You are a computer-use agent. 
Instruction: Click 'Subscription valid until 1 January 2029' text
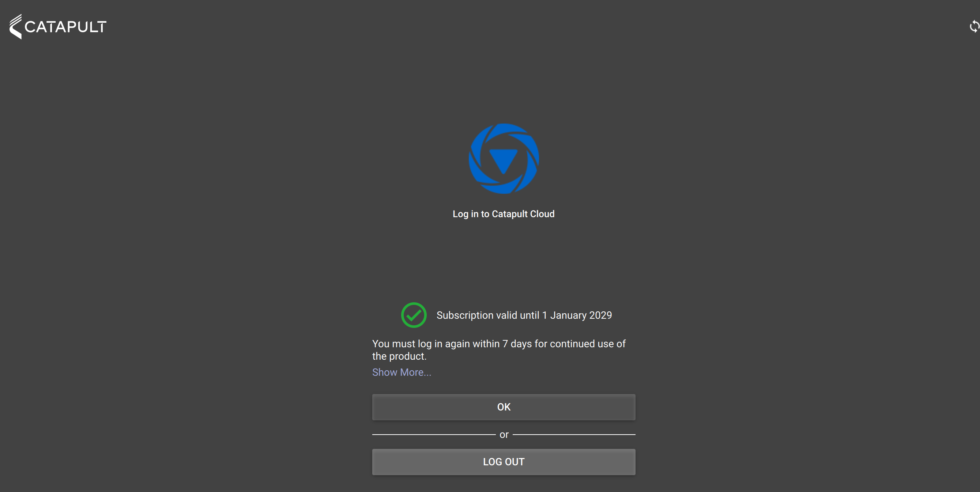524,315
